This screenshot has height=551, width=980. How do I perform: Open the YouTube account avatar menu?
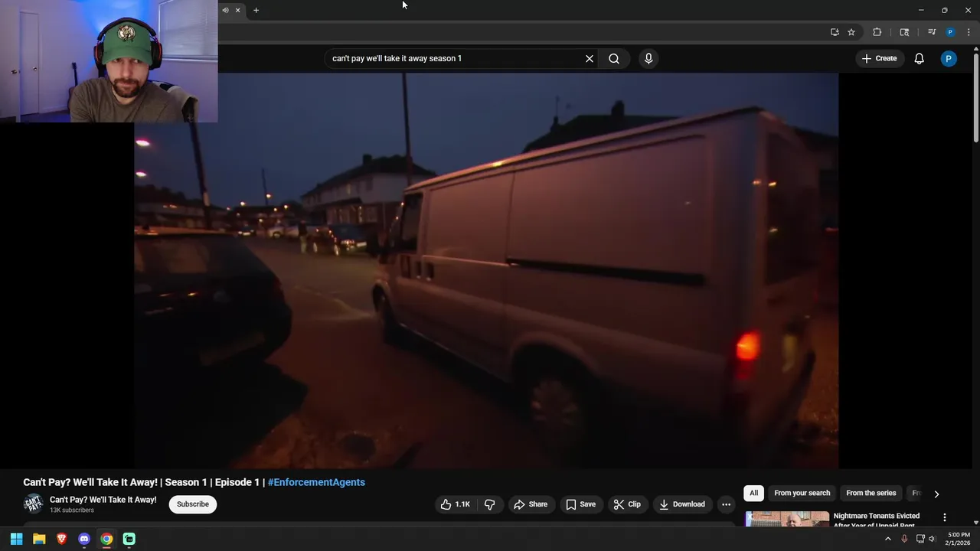[949, 59]
